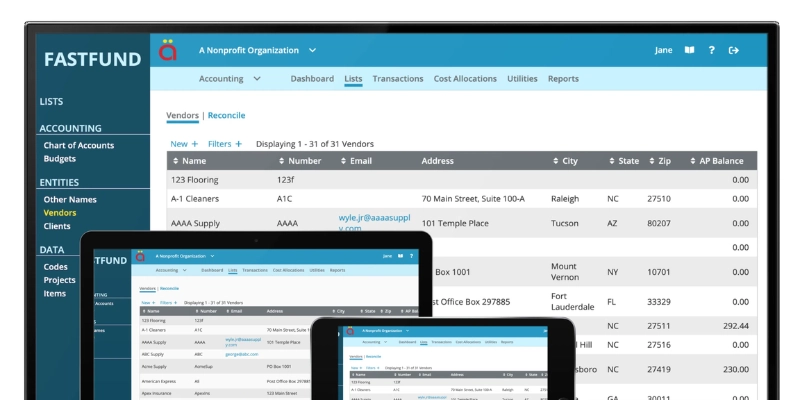The image size is (800, 400).
Task: Sort by Number column on the monitor
Action: (300, 161)
